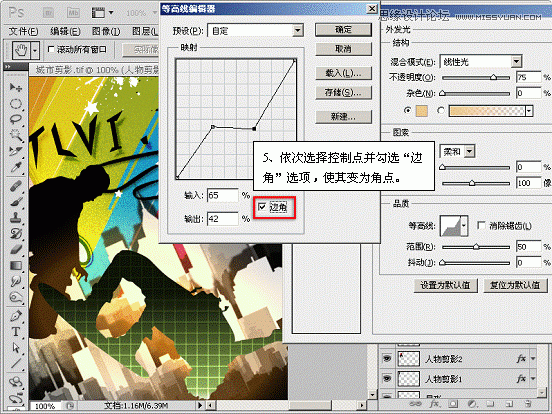
Task: Select the gradient radio button for glow
Action: coord(440,111)
